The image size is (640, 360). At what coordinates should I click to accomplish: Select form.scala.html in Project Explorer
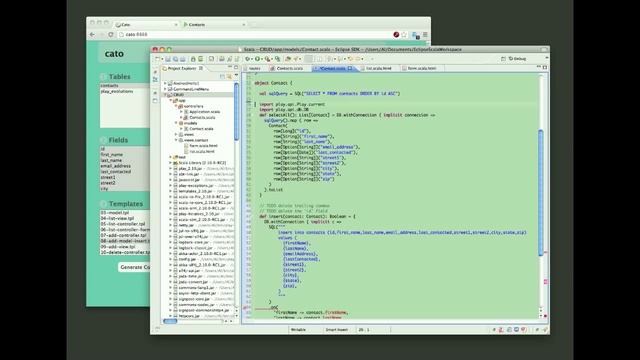tap(203, 146)
